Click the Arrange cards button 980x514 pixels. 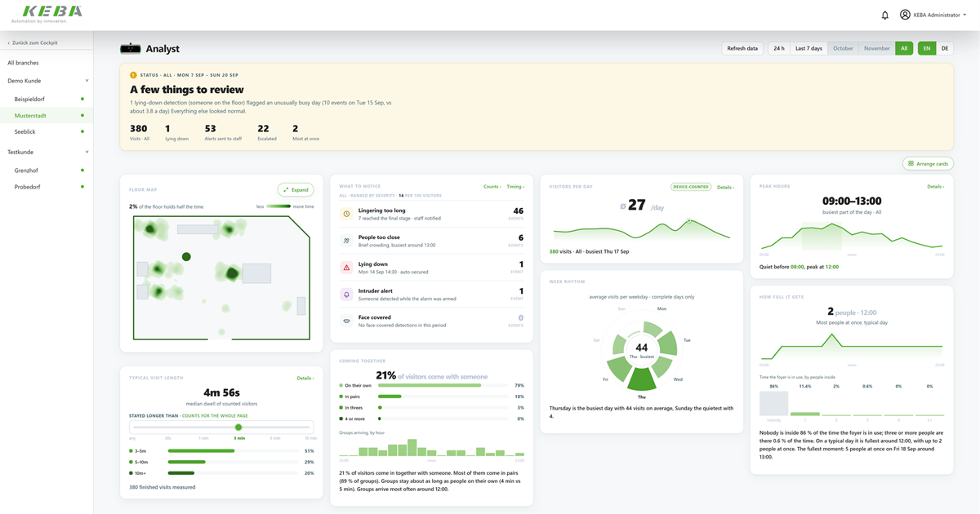pyautogui.click(x=928, y=163)
